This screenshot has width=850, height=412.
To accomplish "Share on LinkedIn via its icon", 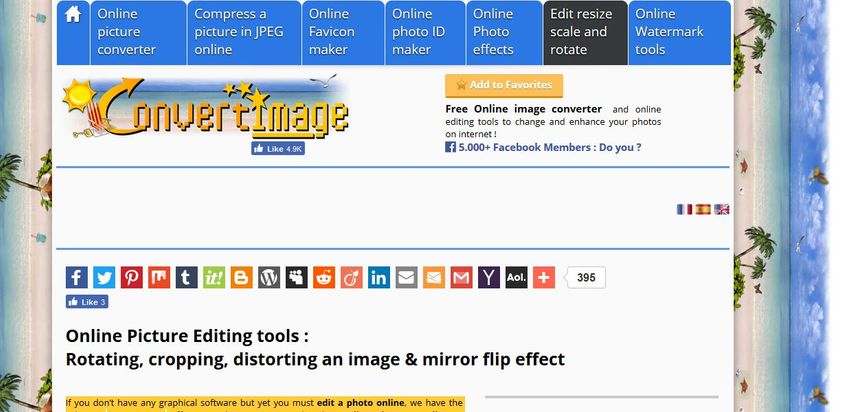I will click(379, 278).
